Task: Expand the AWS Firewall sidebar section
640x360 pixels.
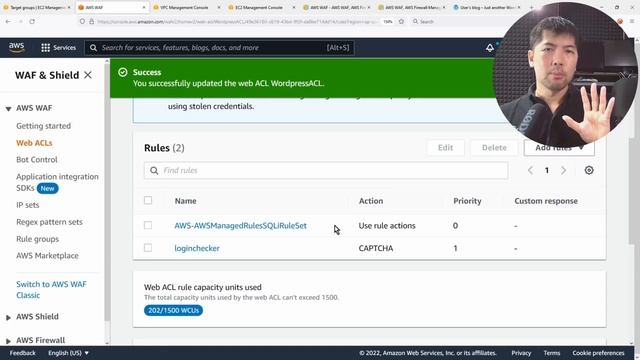Action: point(8,341)
